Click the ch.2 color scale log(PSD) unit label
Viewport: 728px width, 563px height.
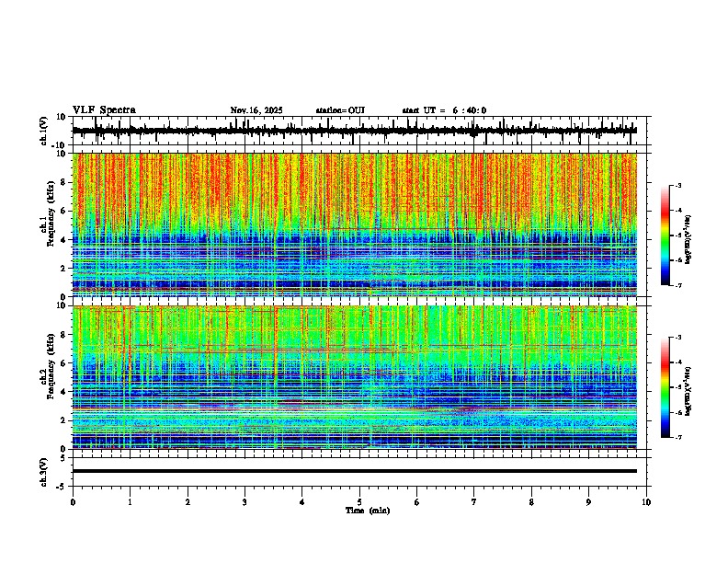point(688,392)
